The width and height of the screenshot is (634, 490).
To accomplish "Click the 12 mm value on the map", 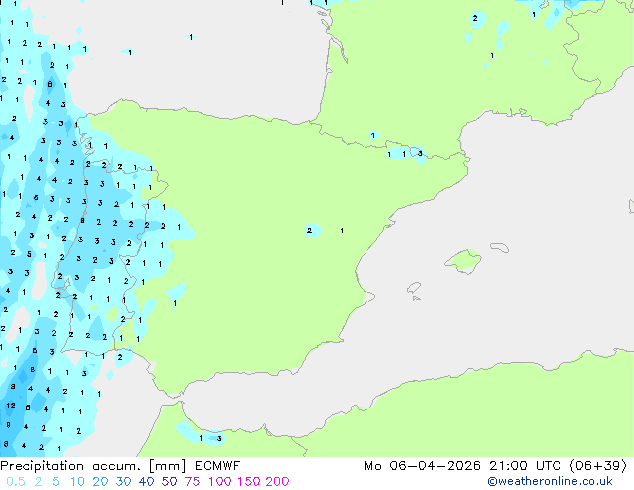I will click(x=11, y=406).
